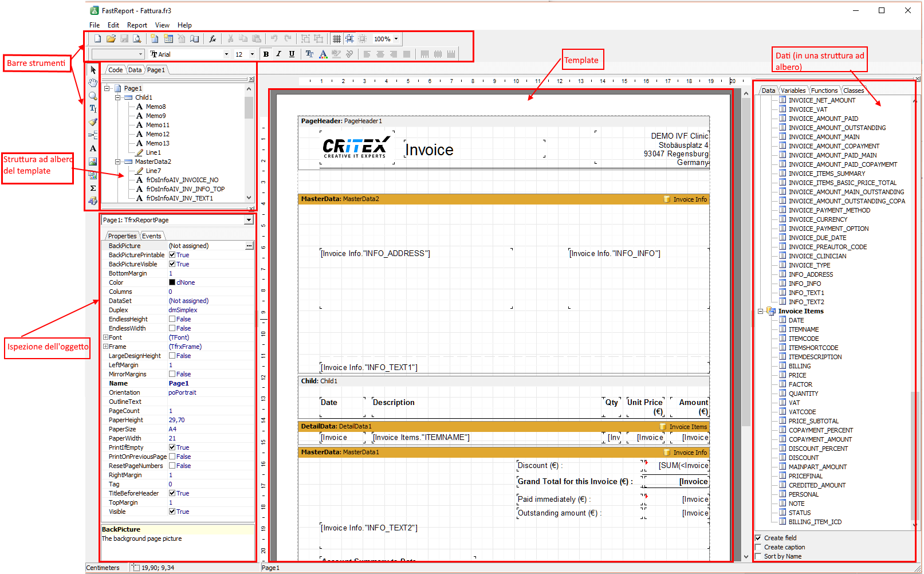Toggle the Show grid icon
This screenshot has width=924, height=574.
[x=337, y=39]
